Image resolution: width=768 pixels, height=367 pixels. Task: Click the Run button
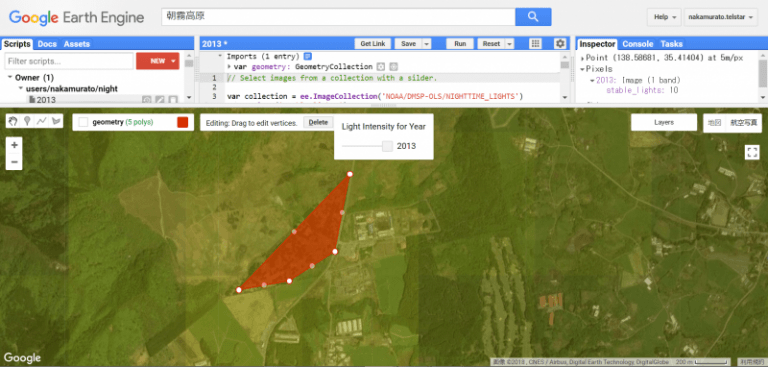[460, 44]
